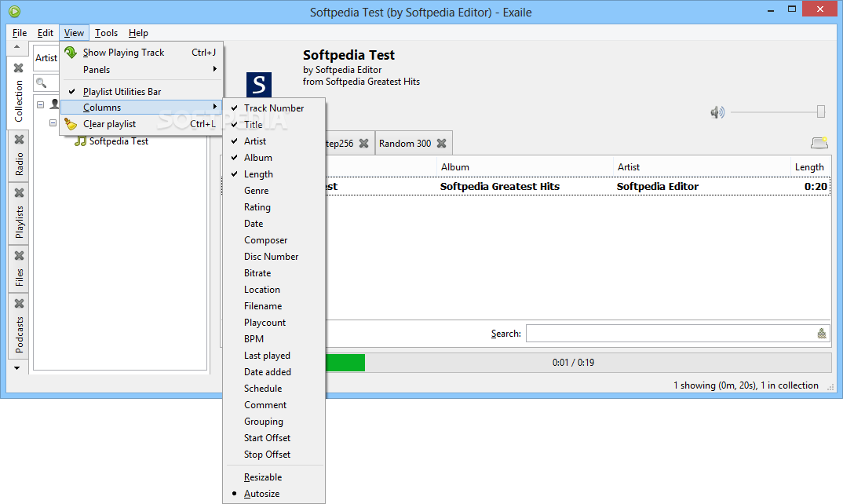Image resolution: width=843 pixels, height=504 pixels.
Task: Sort by the Artist column header
Action: pos(702,167)
